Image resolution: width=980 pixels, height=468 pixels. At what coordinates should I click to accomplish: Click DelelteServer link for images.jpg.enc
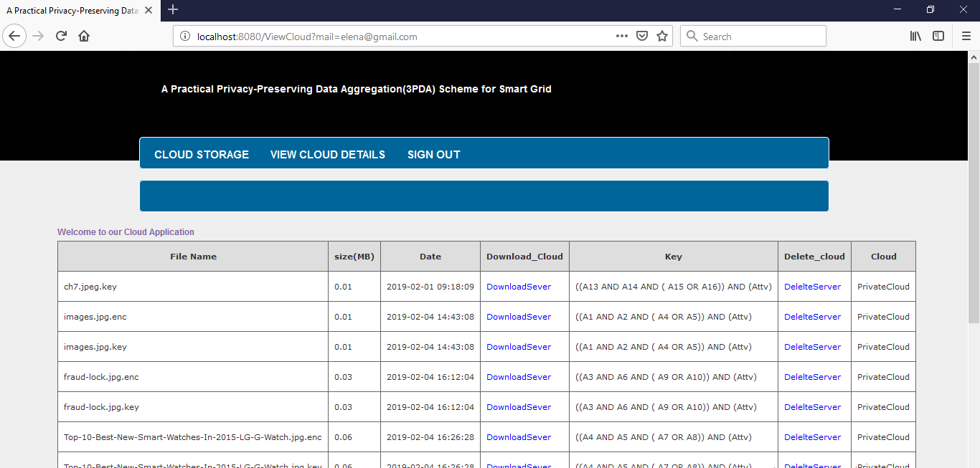pos(812,317)
